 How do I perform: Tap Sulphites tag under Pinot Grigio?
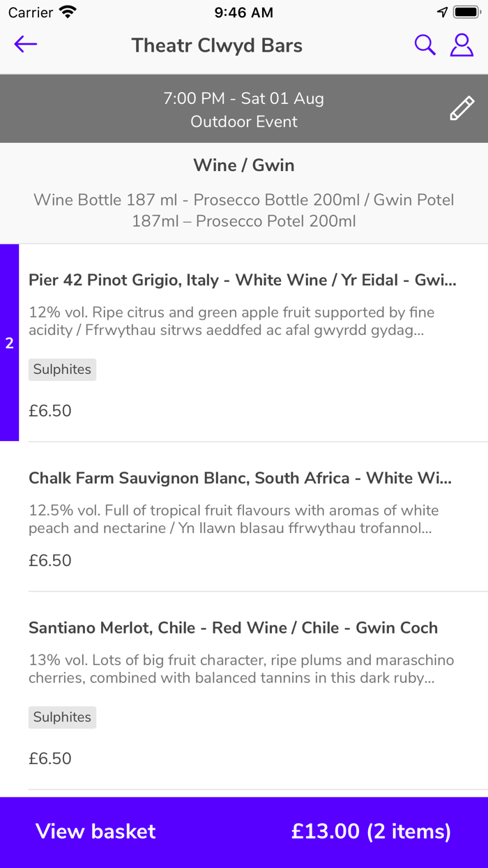[62, 370]
